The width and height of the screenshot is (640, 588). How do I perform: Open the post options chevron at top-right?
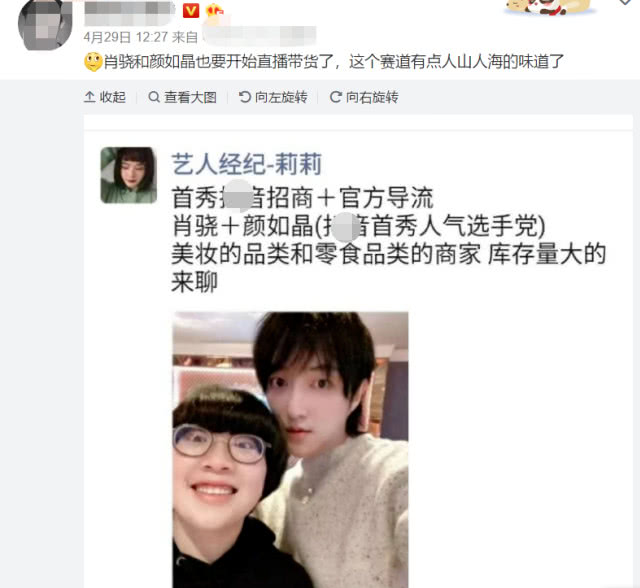point(625,2)
